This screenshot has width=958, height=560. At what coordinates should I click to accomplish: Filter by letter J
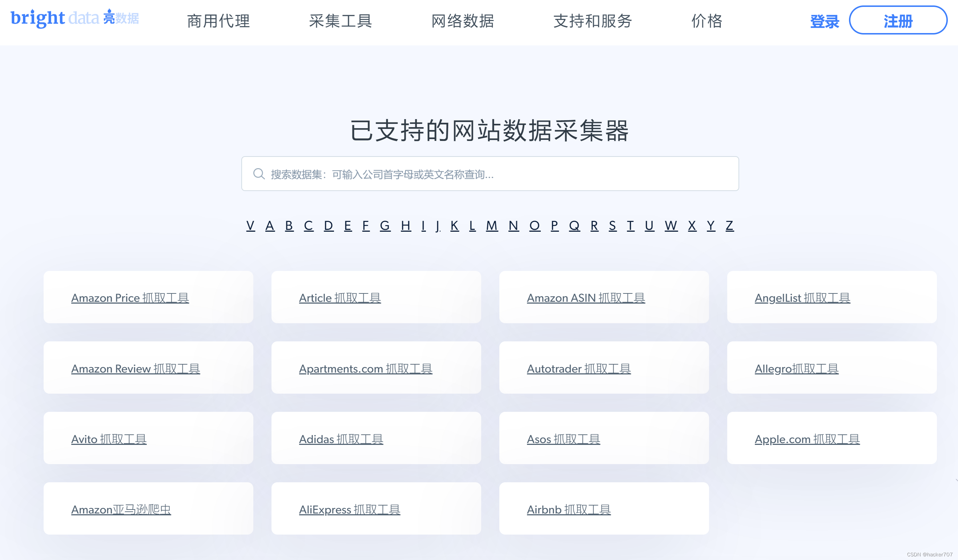pyautogui.click(x=438, y=226)
